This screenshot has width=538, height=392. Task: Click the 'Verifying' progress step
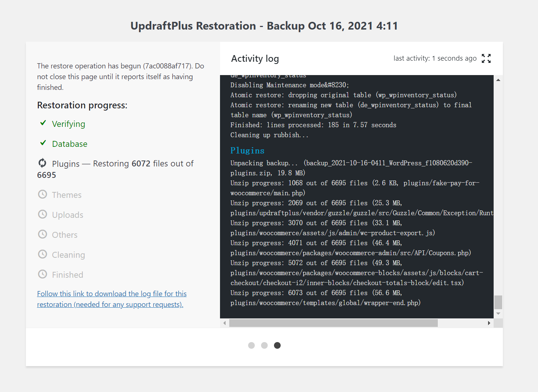tap(68, 124)
